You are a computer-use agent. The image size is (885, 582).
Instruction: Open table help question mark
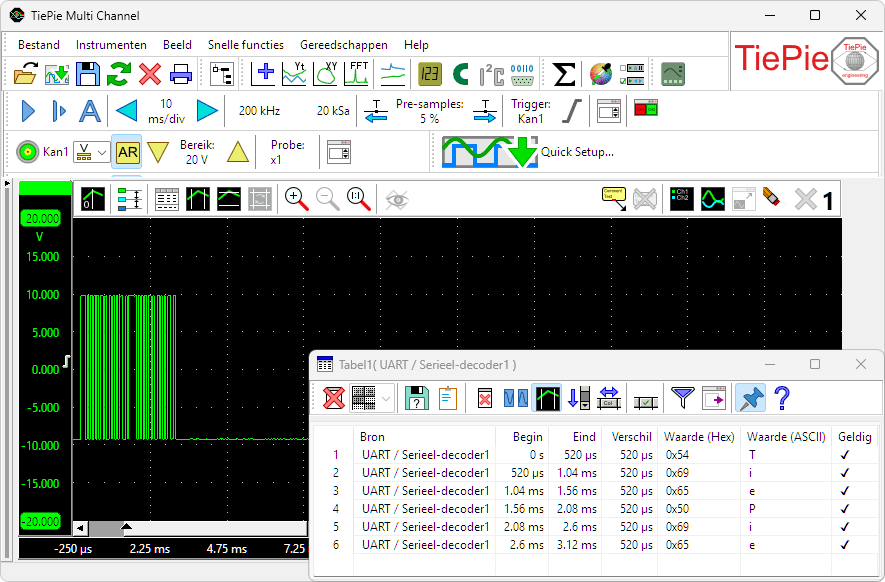coord(782,399)
